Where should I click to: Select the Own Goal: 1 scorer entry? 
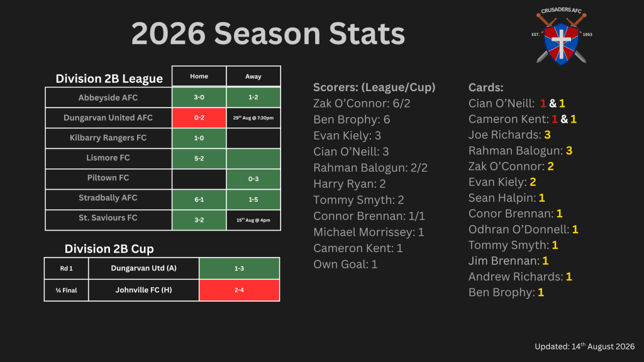pos(345,265)
